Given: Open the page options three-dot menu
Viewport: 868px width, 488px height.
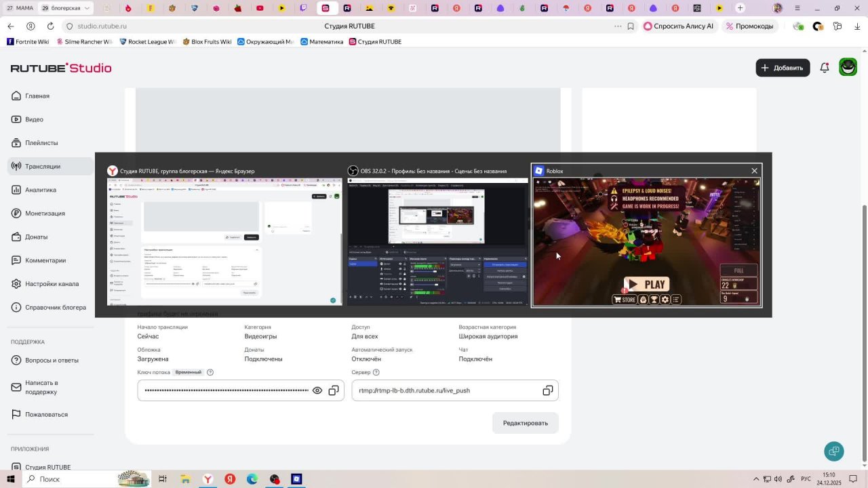Looking at the screenshot, I should click(618, 26).
